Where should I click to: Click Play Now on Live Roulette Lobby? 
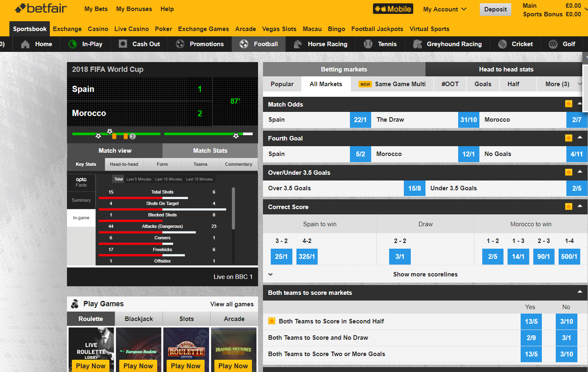pyautogui.click(x=91, y=366)
